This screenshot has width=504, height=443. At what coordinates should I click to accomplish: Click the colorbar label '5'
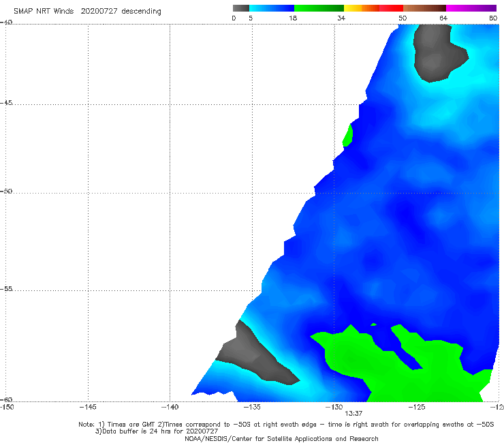pos(251,18)
